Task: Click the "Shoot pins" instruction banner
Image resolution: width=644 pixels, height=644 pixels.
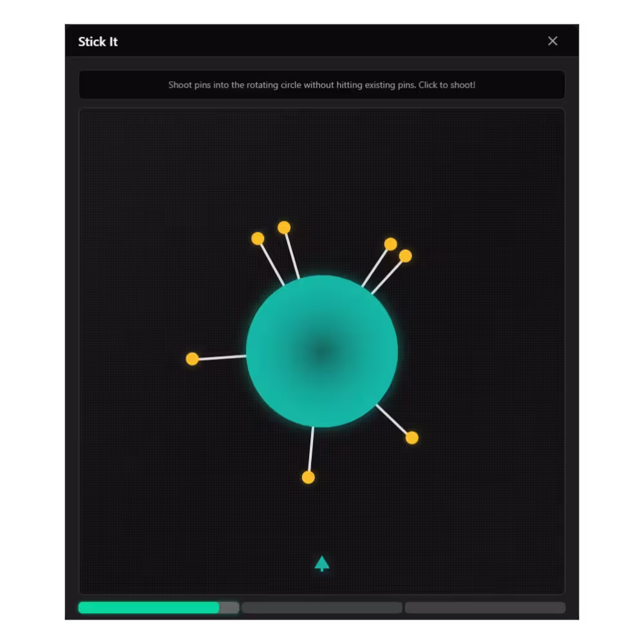Action: pyautogui.click(x=322, y=85)
